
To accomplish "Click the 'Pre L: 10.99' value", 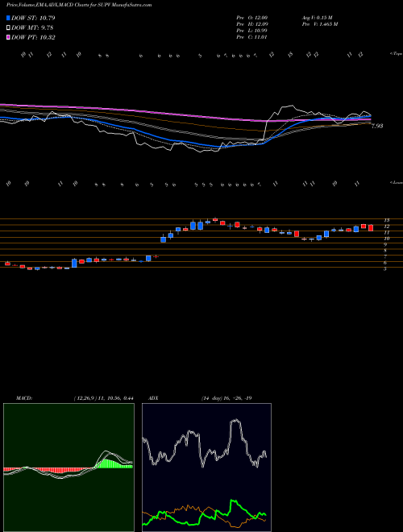I will [x=252, y=31].
